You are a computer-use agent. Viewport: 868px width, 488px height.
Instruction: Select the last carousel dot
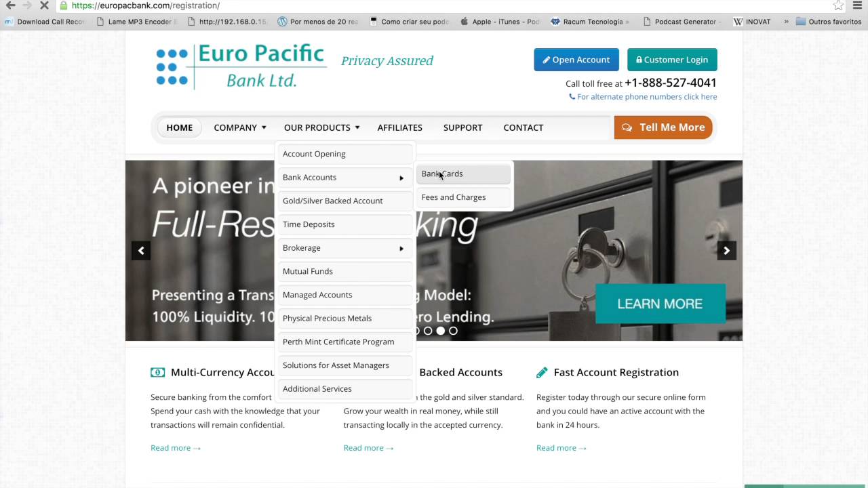click(453, 331)
